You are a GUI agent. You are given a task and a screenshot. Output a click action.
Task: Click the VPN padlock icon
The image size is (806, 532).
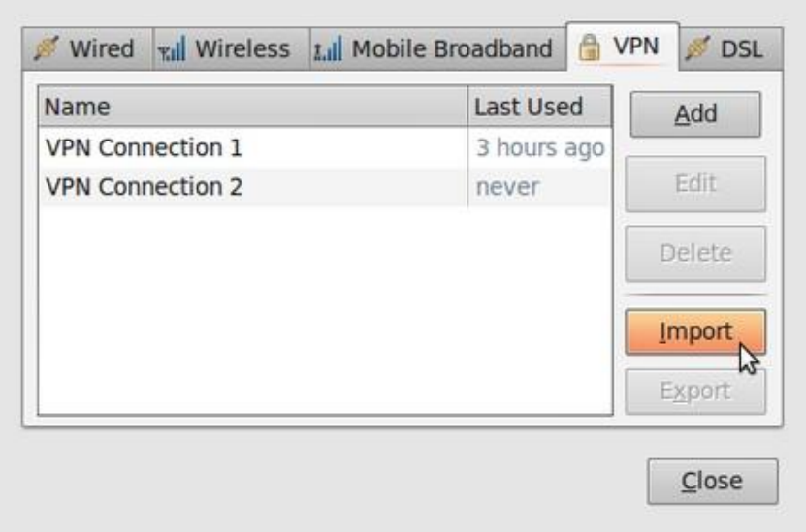pyautogui.click(x=587, y=47)
